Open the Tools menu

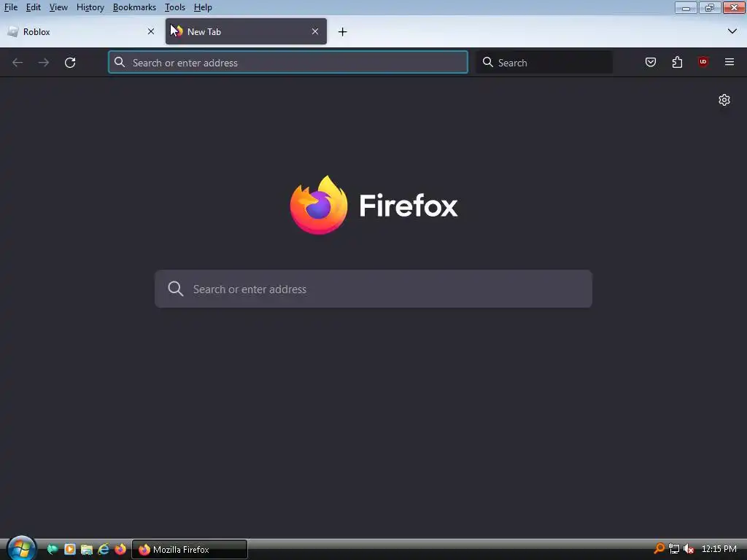pos(175,7)
